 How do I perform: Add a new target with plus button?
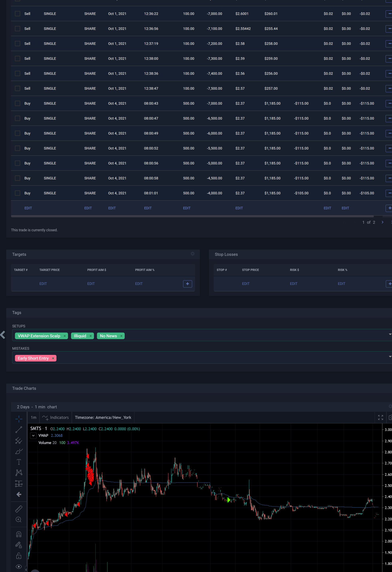tap(187, 284)
